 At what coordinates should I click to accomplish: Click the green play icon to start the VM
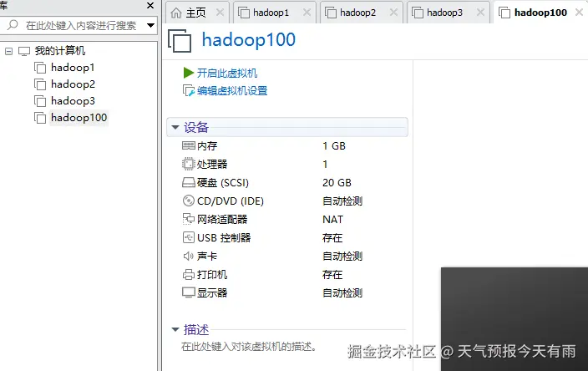[x=188, y=73]
